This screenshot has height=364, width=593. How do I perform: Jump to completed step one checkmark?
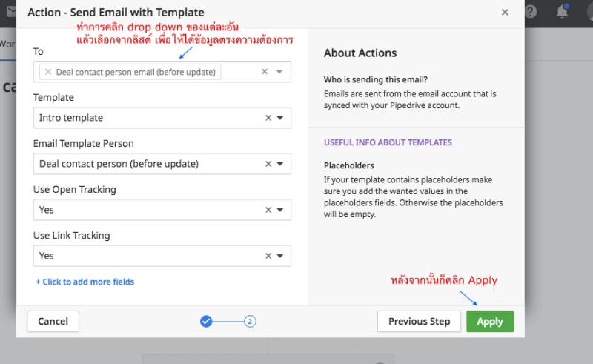(x=206, y=321)
